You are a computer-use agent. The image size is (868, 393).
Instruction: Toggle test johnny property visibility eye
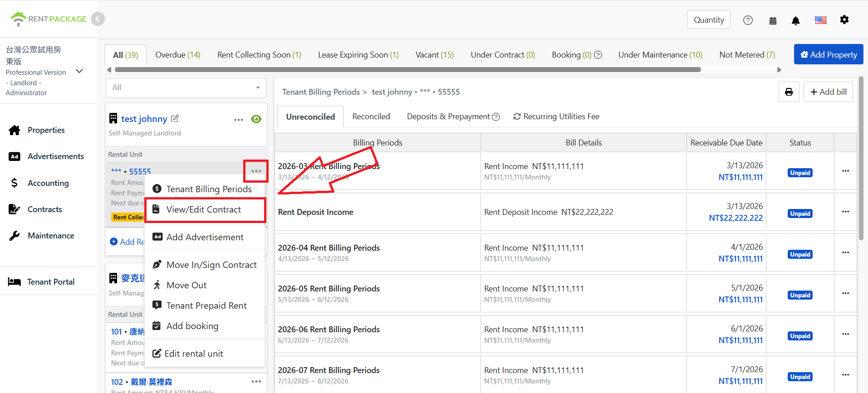point(256,119)
